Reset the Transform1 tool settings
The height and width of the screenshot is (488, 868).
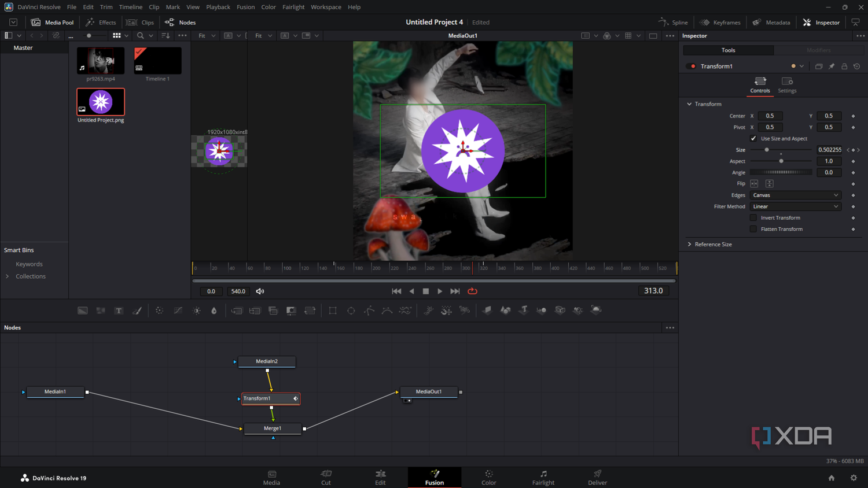click(857, 66)
